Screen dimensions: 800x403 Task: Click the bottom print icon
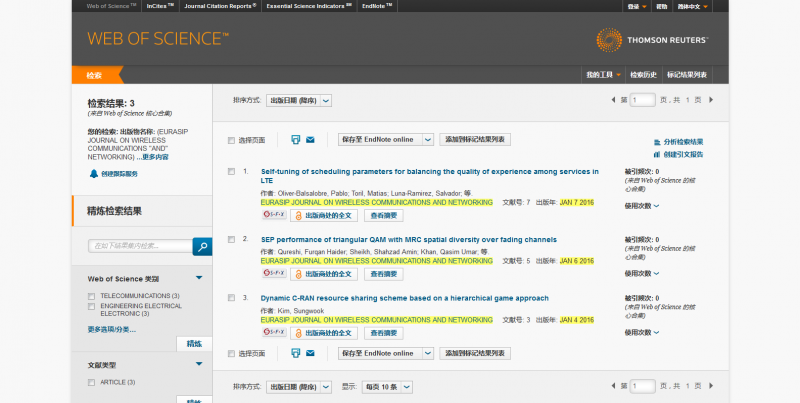click(295, 353)
